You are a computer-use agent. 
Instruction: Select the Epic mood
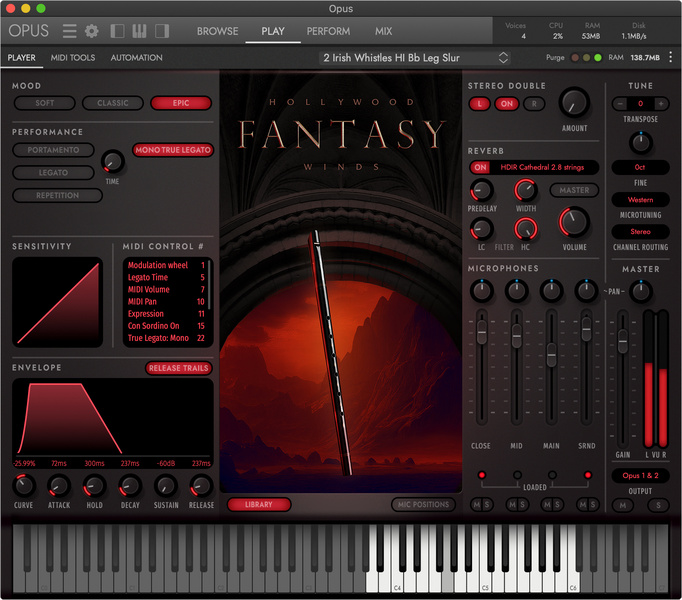pyautogui.click(x=181, y=103)
